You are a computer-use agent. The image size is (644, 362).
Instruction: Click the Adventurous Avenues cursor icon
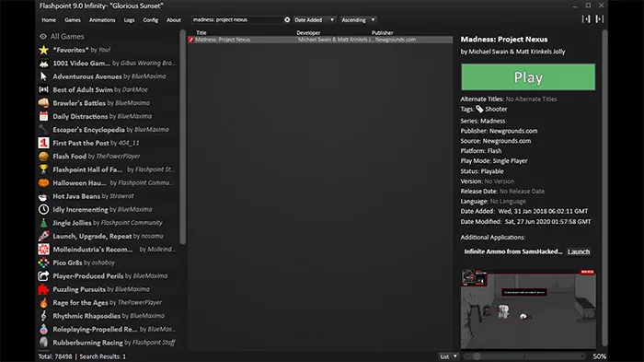43,76
